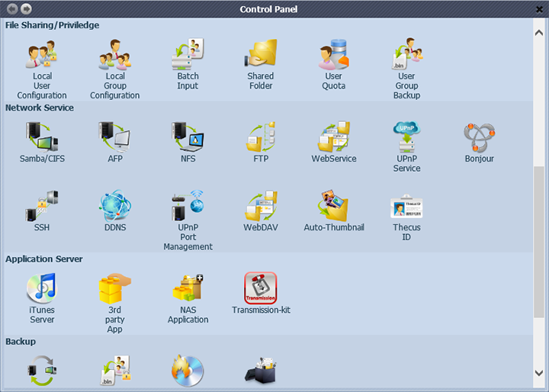Open UPnP Port Management
Viewport: 549px width, 392px height.
click(188, 206)
